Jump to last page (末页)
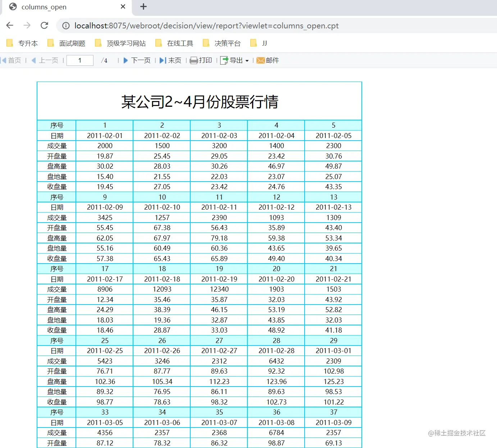Screen dimensions: 497x448 pos(170,60)
